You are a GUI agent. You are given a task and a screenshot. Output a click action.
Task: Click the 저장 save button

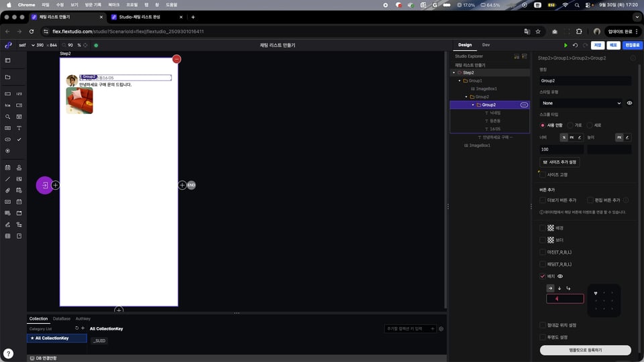tap(597, 46)
